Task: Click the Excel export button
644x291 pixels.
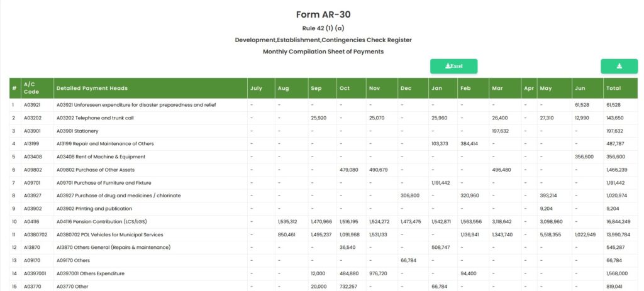Action: click(453, 66)
